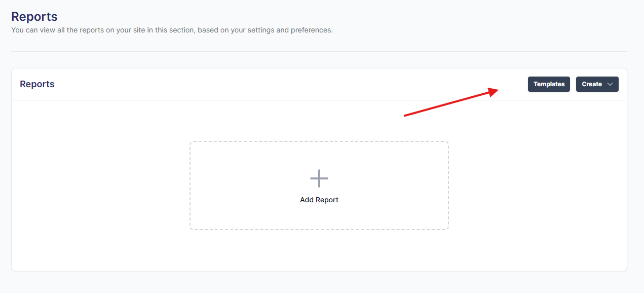This screenshot has width=644, height=293.
Task: Click empty space right of Add Report box
Action: click(x=537, y=186)
